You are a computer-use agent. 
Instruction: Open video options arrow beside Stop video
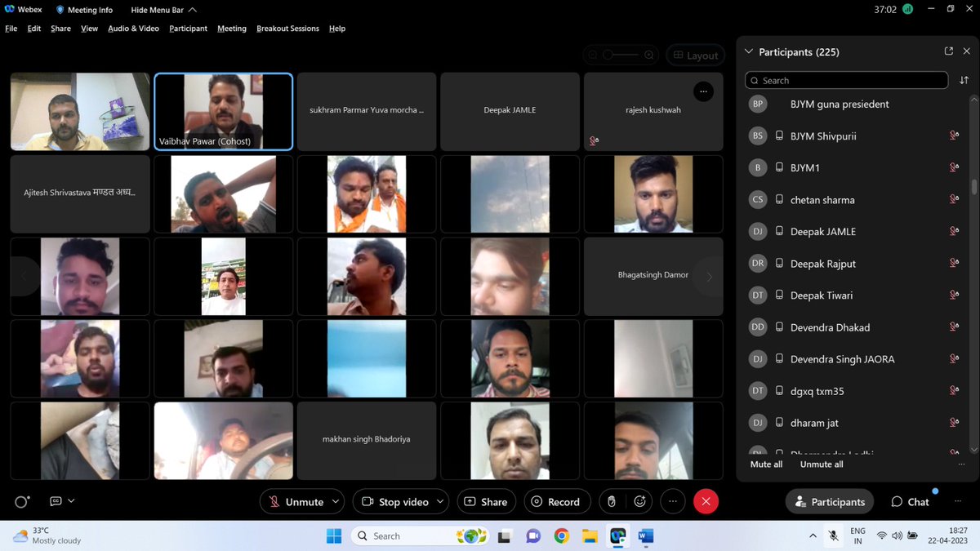point(442,502)
